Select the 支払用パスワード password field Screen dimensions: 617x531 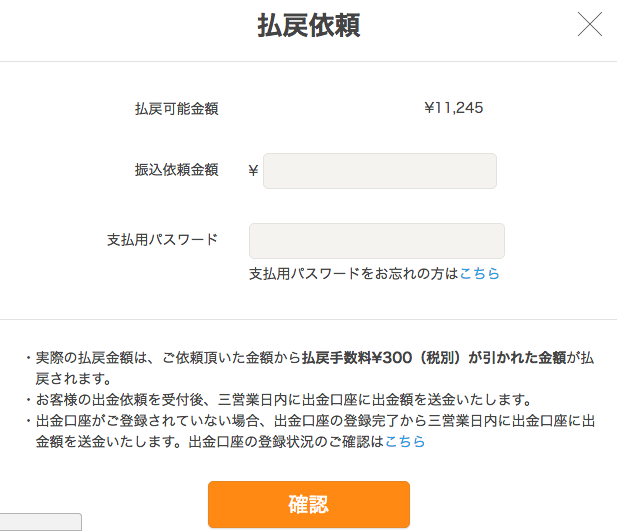pyautogui.click(x=377, y=241)
